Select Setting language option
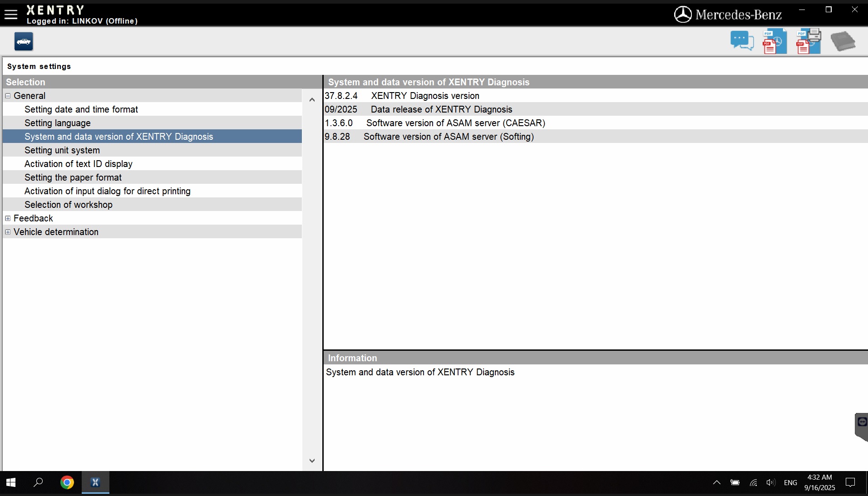Image resolution: width=868 pixels, height=496 pixels. [x=58, y=123]
